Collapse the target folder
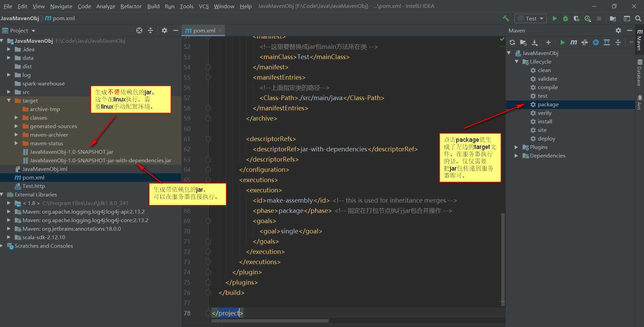Image resolution: width=644 pixels, height=327 pixels. tap(9, 100)
